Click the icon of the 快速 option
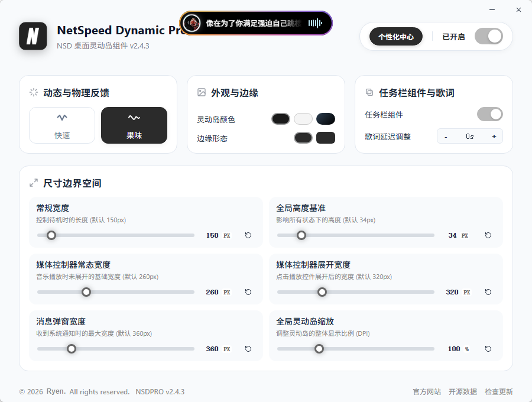The height and width of the screenshot is (402, 532). [62, 118]
